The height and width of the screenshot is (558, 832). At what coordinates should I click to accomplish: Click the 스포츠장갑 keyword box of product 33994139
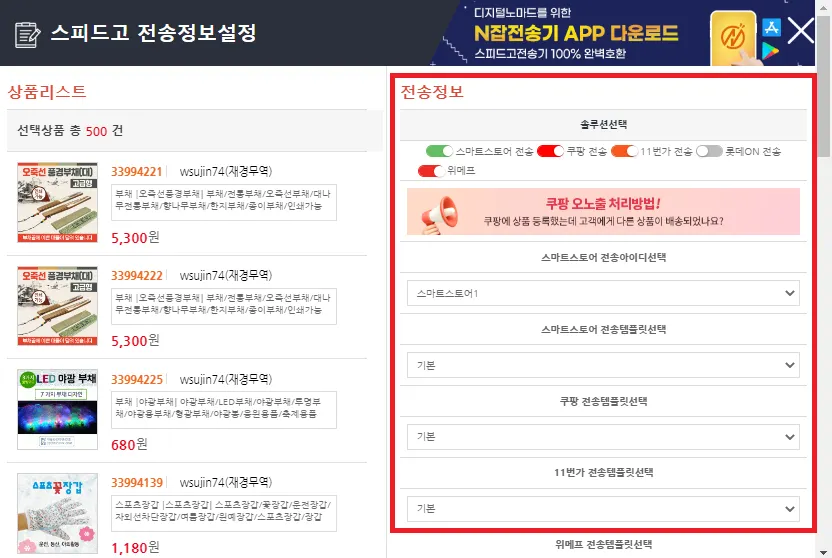click(x=224, y=513)
